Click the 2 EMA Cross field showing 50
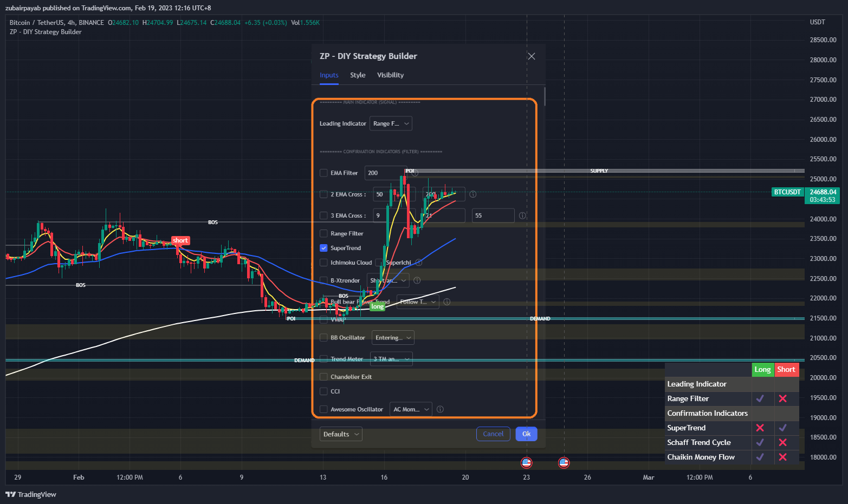This screenshot has height=504, width=848. point(394,194)
